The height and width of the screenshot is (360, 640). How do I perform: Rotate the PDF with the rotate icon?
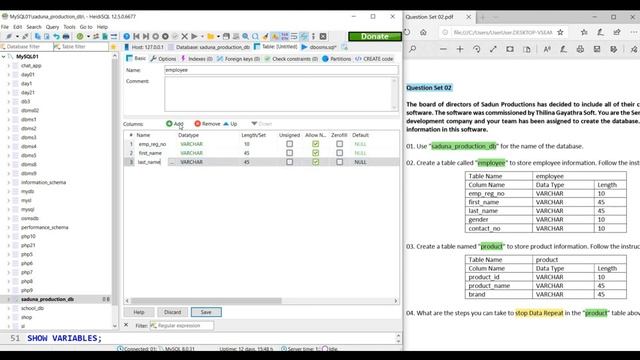click(x=476, y=49)
